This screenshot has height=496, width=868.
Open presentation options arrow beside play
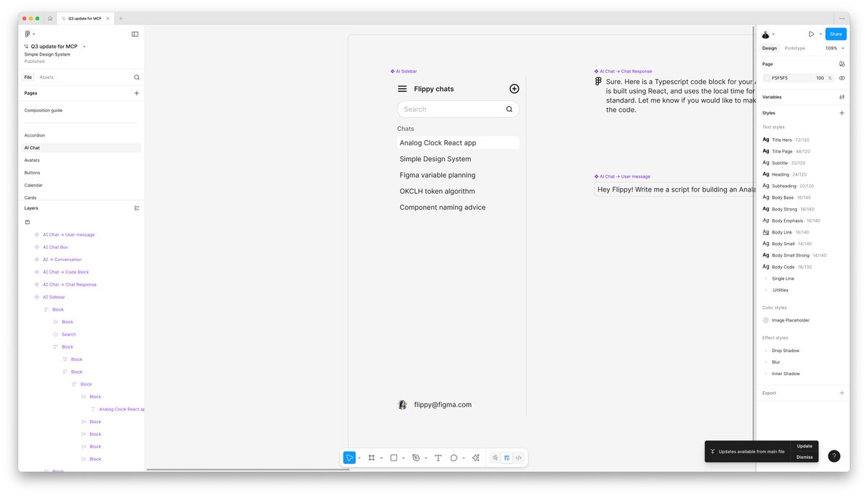pyautogui.click(x=820, y=34)
